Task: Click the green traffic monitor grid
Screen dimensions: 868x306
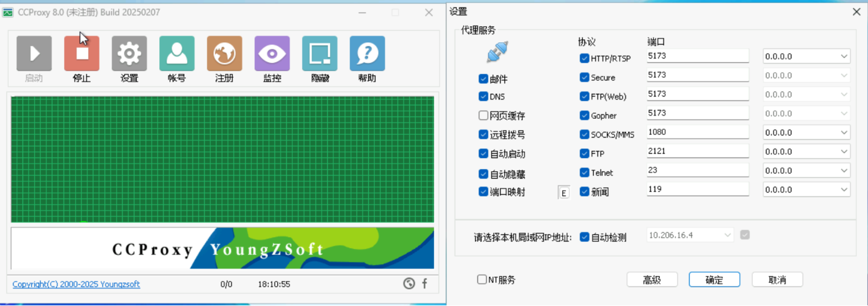Action: click(223, 159)
